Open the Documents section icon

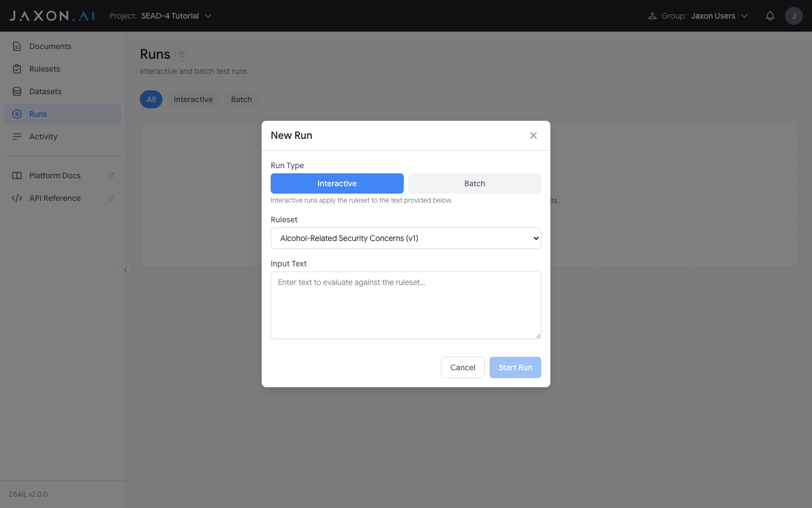[17, 46]
